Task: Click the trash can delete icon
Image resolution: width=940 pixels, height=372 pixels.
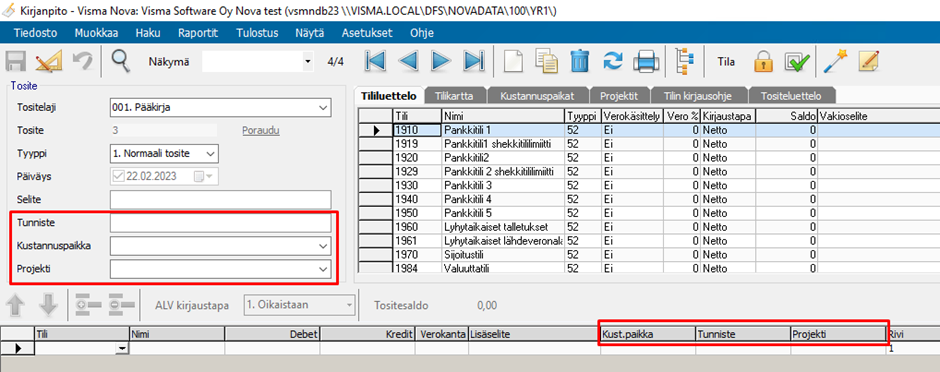Action: (x=580, y=61)
